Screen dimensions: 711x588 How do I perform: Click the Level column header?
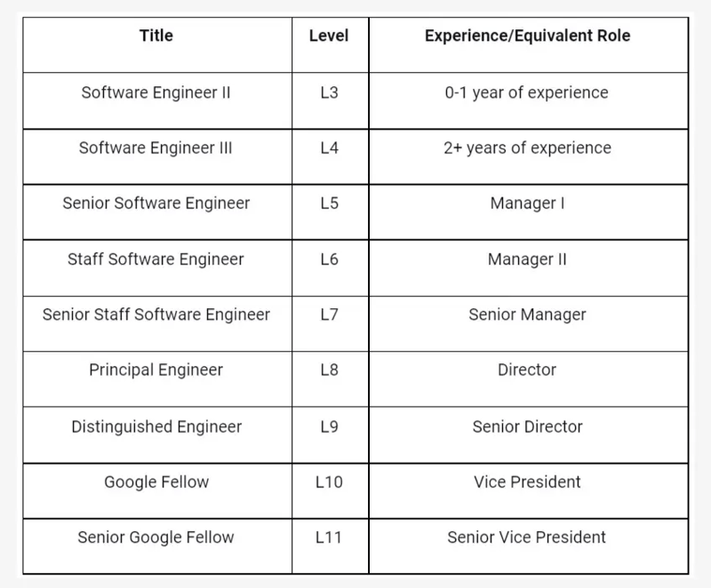(x=329, y=36)
